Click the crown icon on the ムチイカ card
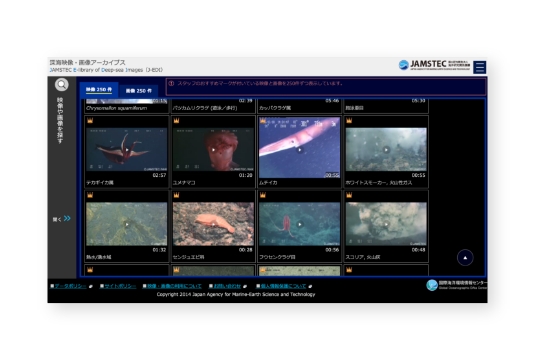 (x=263, y=120)
